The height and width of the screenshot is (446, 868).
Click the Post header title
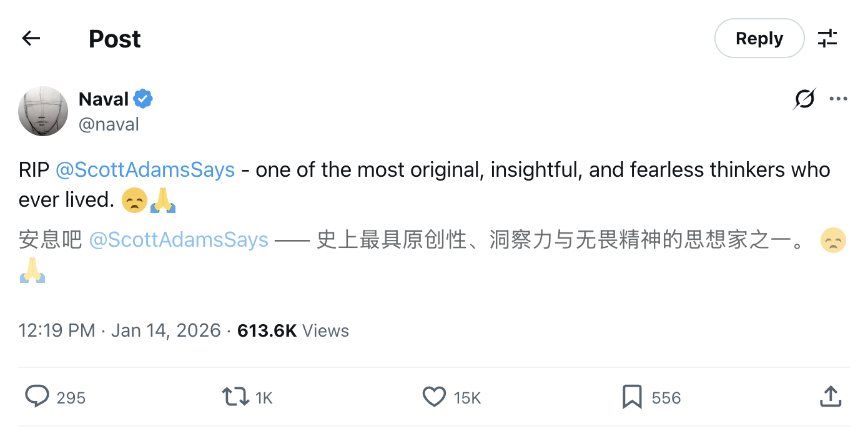coord(114,39)
